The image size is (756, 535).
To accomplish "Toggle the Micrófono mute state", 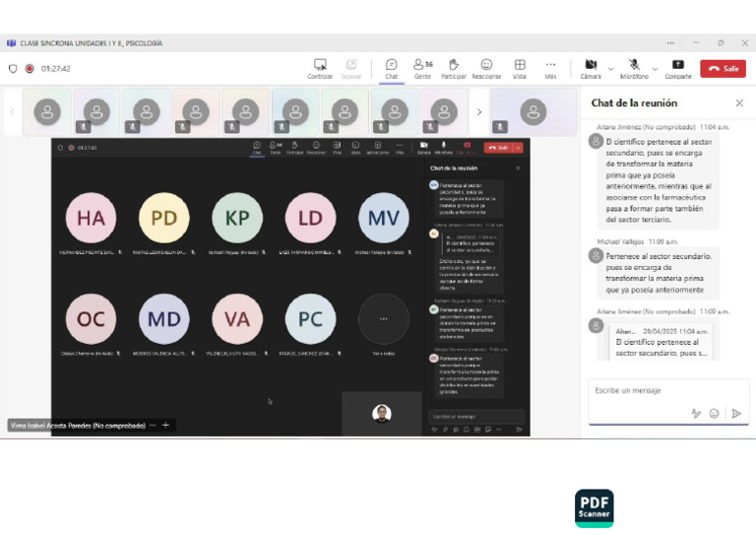I will click(634, 69).
